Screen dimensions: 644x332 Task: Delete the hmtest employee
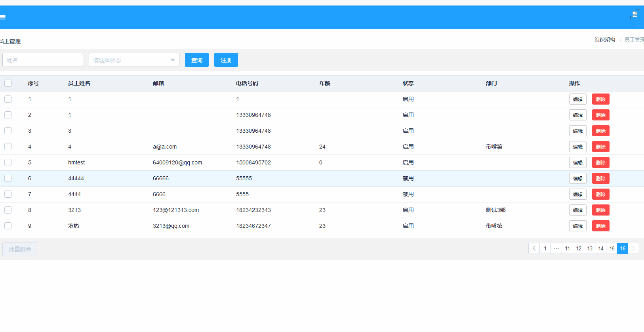point(601,162)
